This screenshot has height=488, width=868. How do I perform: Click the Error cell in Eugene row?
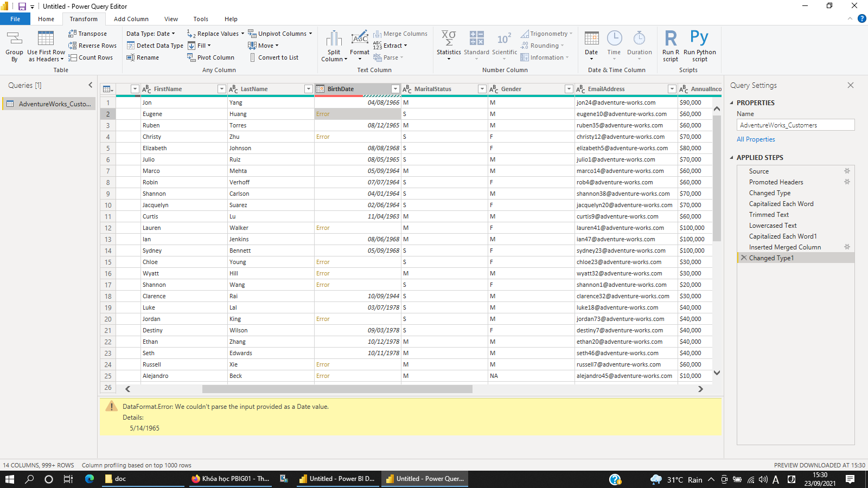pos(358,114)
